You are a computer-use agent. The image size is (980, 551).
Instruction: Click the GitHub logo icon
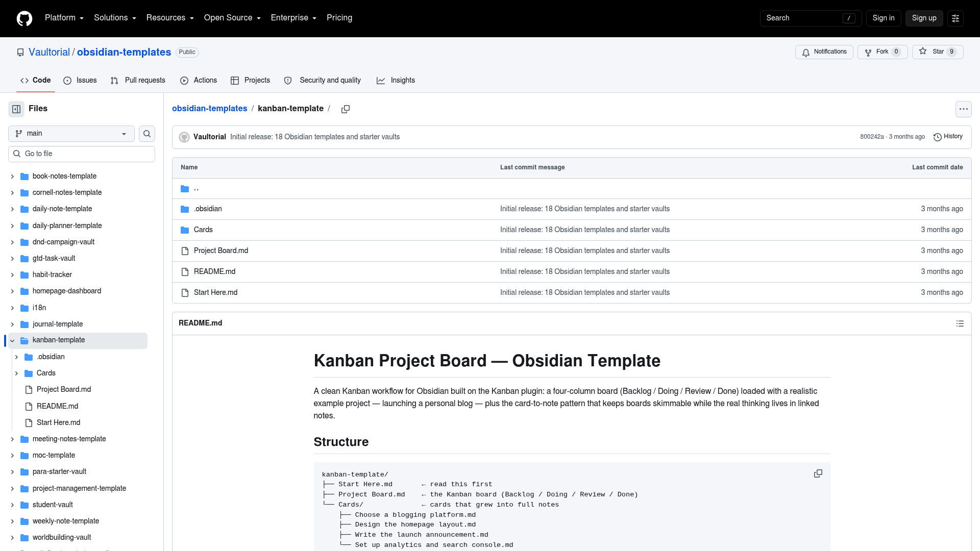[x=24, y=18]
